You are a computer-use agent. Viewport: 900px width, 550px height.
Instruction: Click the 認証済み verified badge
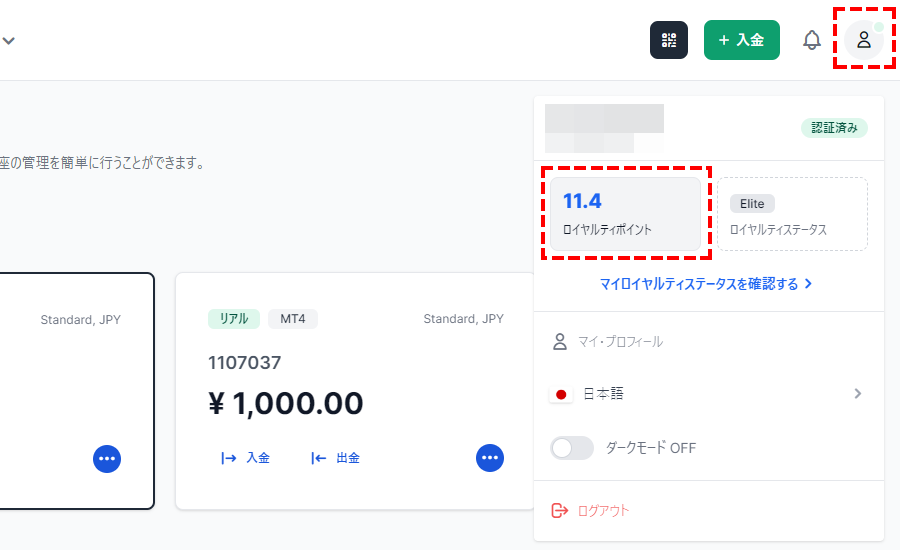pyautogui.click(x=834, y=128)
